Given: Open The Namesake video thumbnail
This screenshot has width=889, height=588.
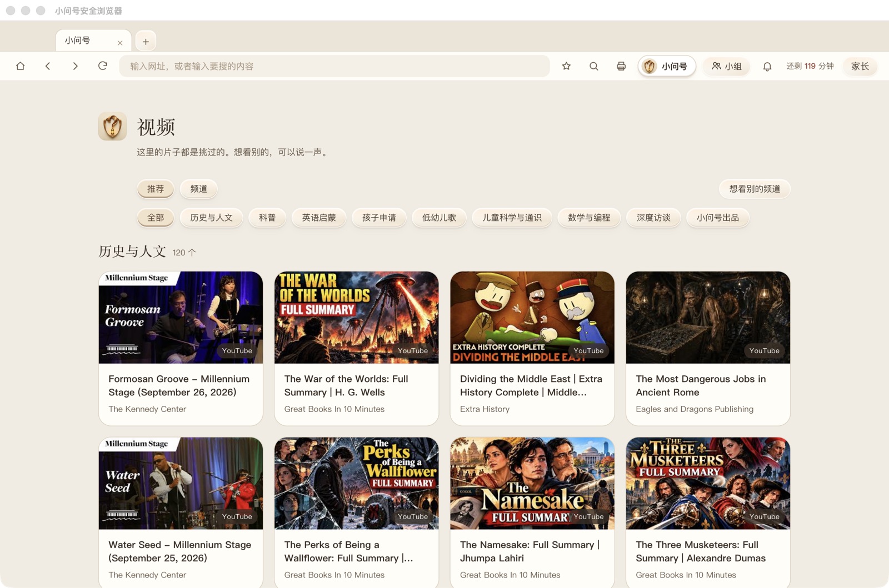Looking at the screenshot, I should coord(532,484).
